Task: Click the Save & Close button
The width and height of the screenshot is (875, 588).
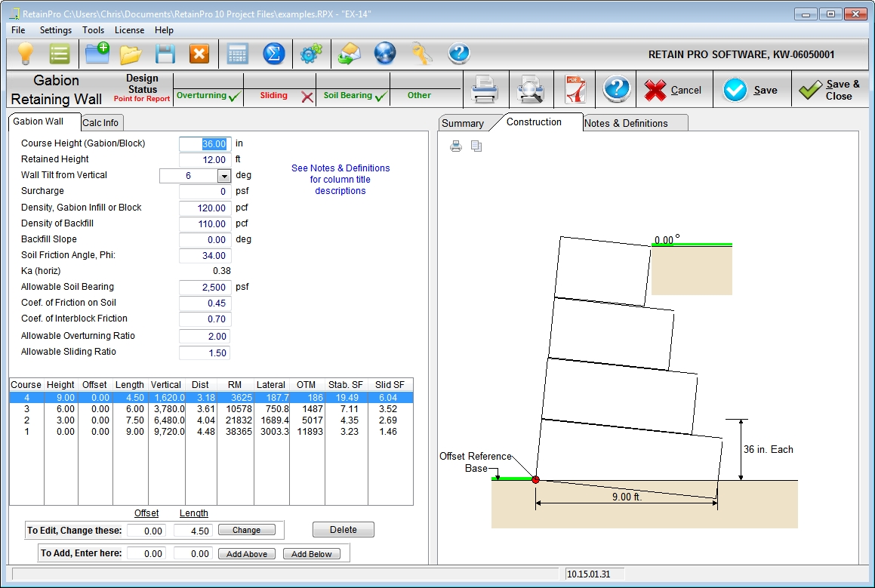Action: [829, 90]
